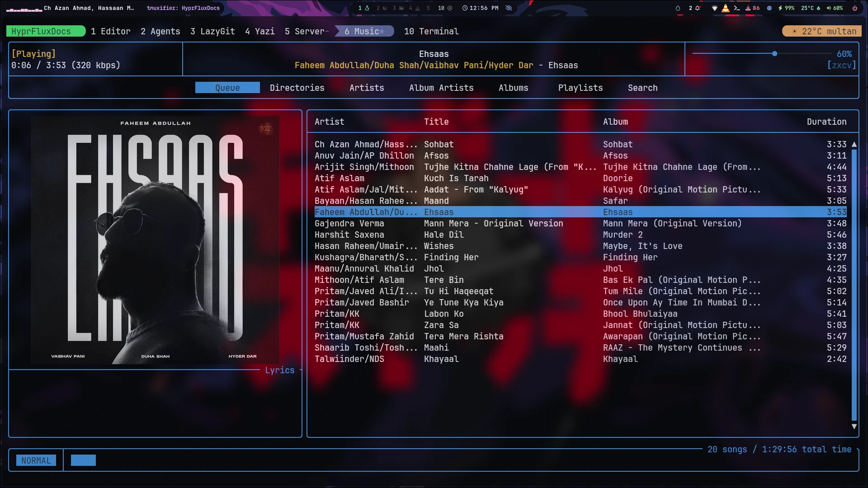Image resolution: width=868 pixels, height=488 pixels.
Task: Click the 12:56 PM clock
Action: (x=480, y=8)
